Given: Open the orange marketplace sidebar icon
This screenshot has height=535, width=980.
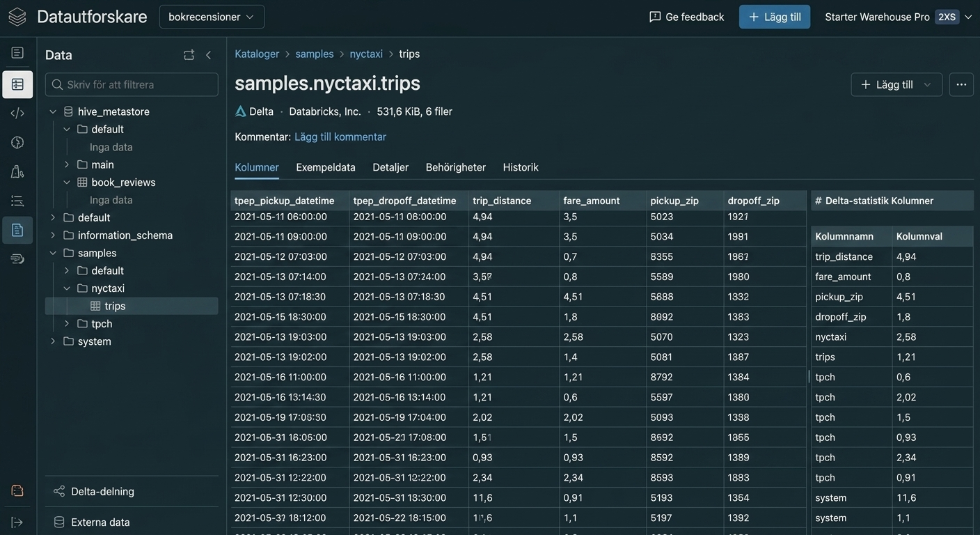Looking at the screenshot, I should pos(17,490).
